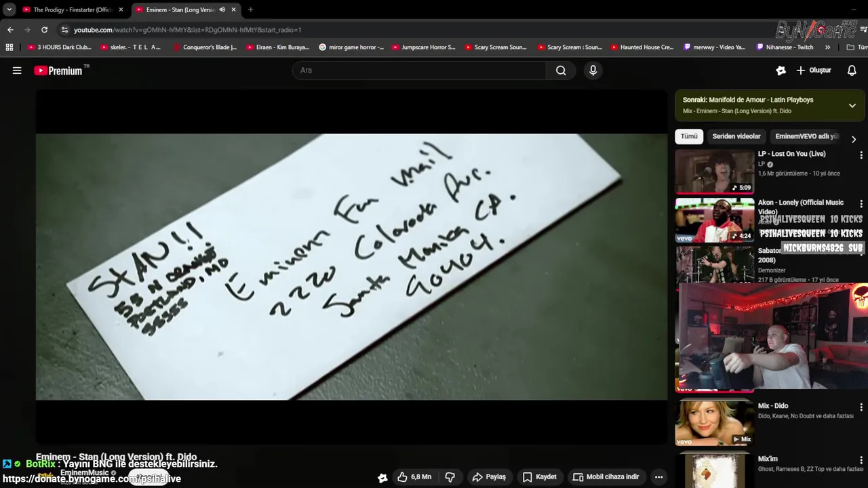The width and height of the screenshot is (868, 488).
Task: Click sparkle icon left of like button
Action: point(382,477)
